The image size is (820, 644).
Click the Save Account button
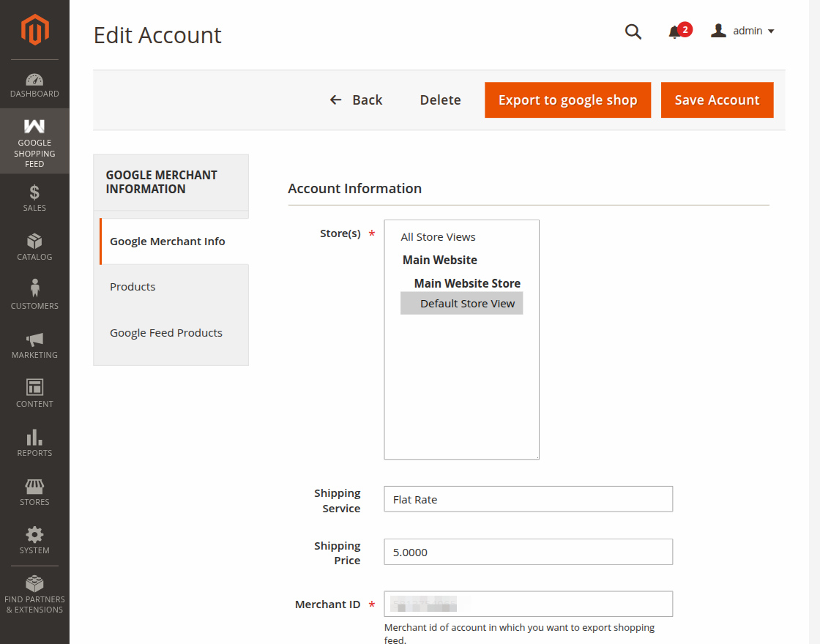click(x=717, y=100)
